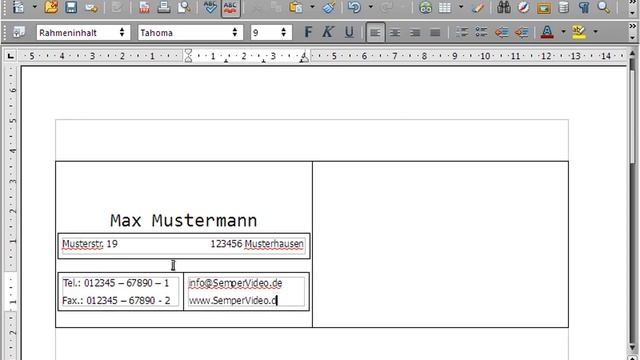Open the Navigator compass icon
The height and width of the screenshot is (360, 640).
[x=524, y=7]
